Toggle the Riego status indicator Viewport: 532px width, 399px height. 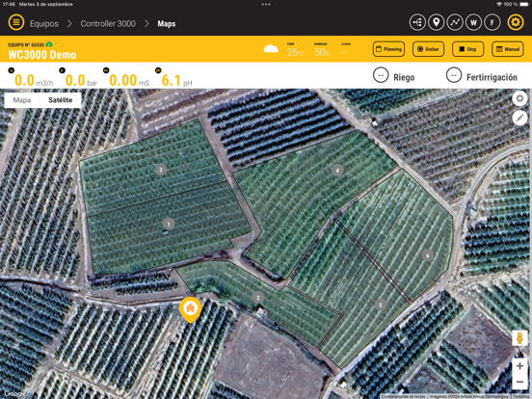381,75
